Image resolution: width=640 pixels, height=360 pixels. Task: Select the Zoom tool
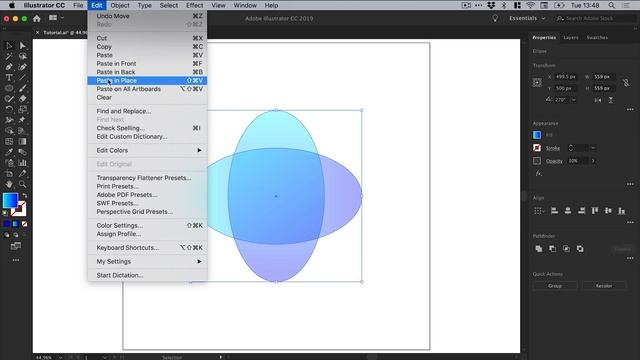click(x=22, y=184)
